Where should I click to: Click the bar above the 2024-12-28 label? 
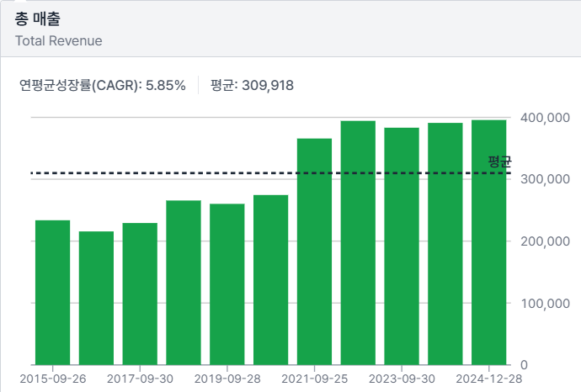click(x=488, y=242)
